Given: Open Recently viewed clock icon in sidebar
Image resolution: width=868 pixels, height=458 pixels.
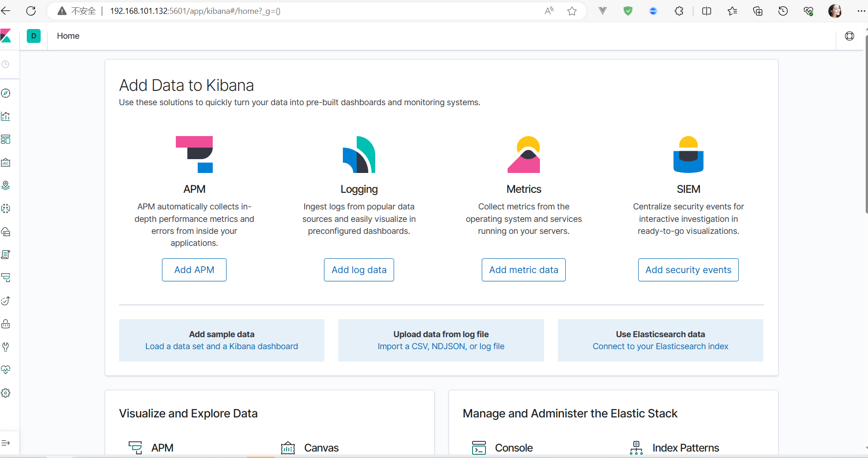Looking at the screenshot, I should coord(6,65).
